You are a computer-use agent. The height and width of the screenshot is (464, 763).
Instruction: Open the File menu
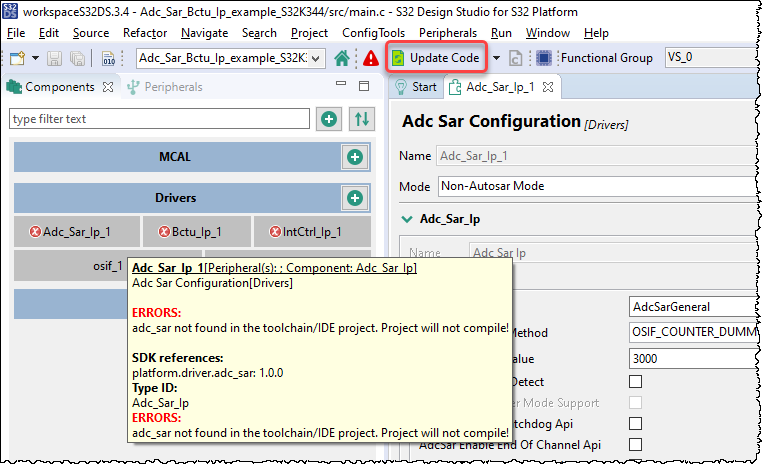pos(16,33)
